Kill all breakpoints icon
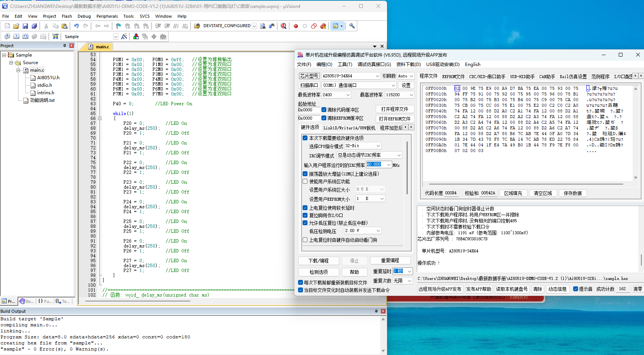This screenshot has width=644, height=355. click(x=323, y=26)
